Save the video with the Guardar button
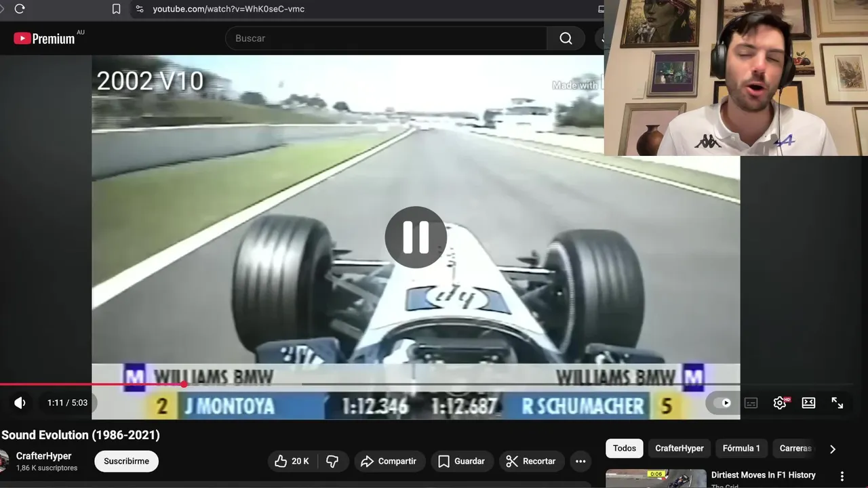The width and height of the screenshot is (868, 488). click(462, 461)
